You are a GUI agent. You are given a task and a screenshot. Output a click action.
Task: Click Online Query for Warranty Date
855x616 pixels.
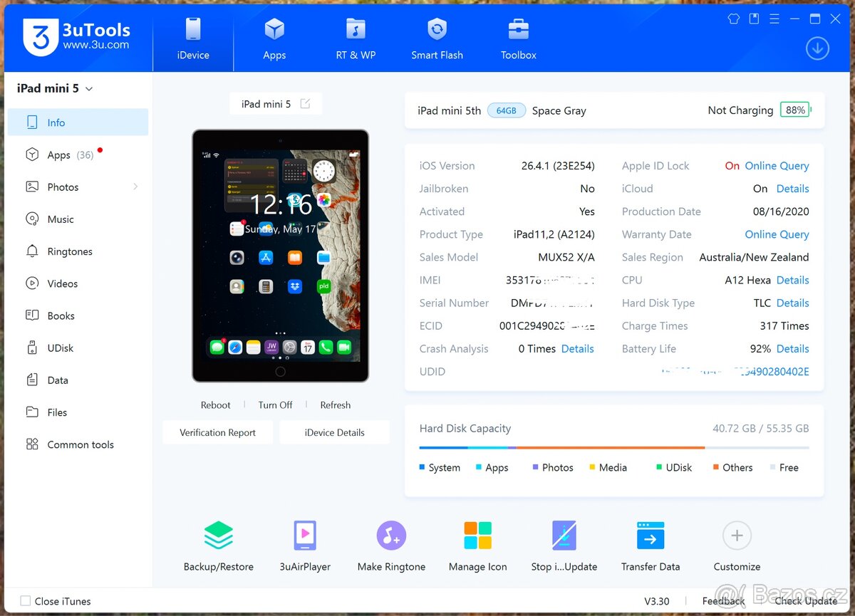tap(777, 234)
